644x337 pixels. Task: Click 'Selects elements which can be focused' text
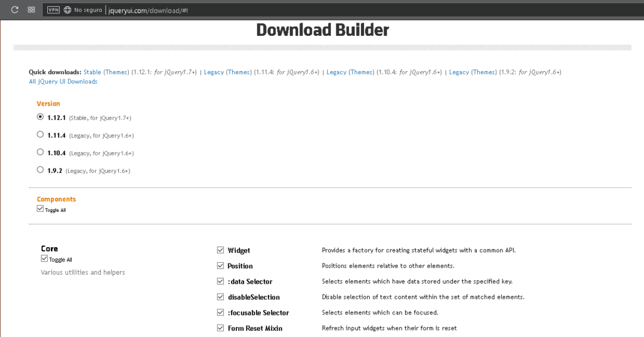[380, 312]
